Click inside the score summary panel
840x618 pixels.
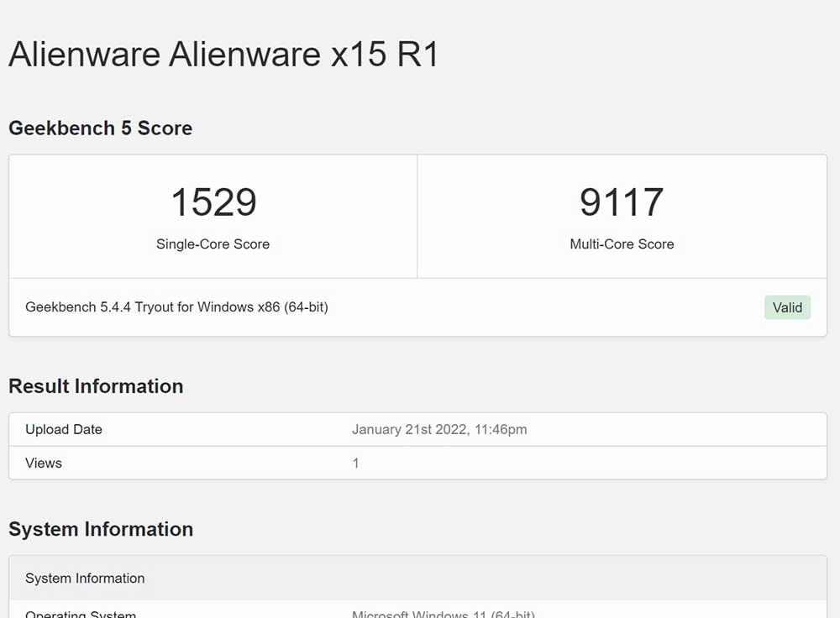[417, 216]
